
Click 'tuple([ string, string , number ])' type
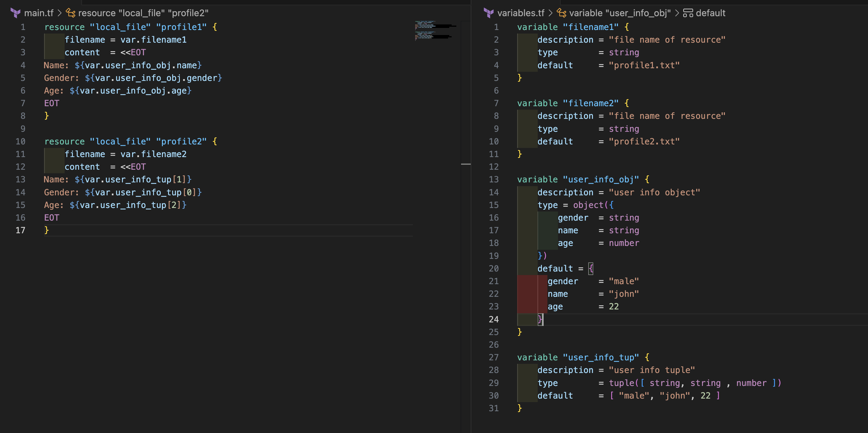click(695, 383)
